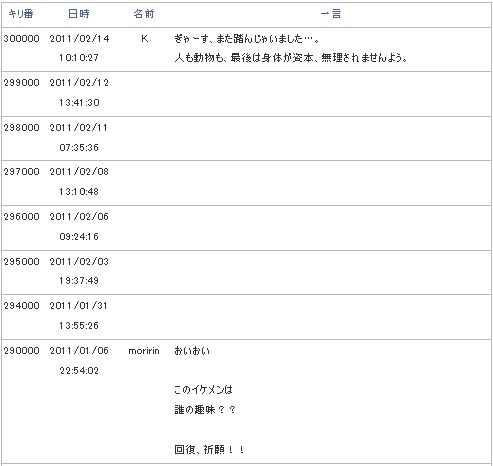The height and width of the screenshot is (466, 493).
Task: Click comment beginning ぎゃーす、また踏んじゃいました
Action: coord(247,39)
